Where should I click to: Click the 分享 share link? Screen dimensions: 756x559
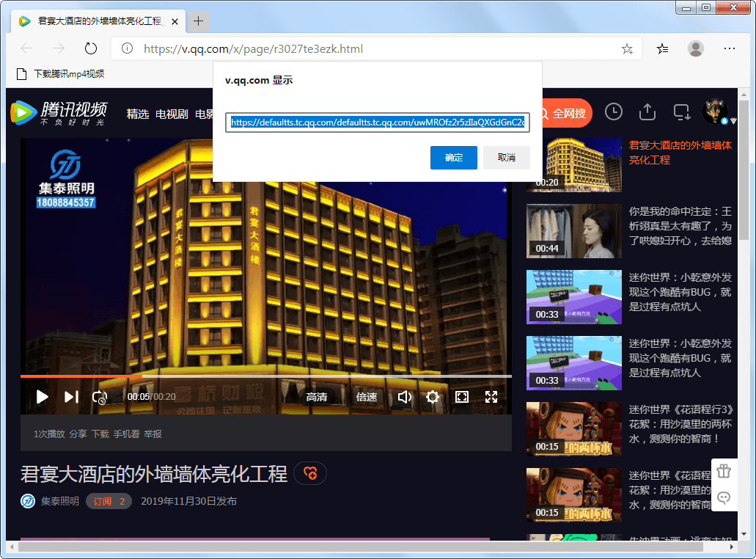click(78, 434)
